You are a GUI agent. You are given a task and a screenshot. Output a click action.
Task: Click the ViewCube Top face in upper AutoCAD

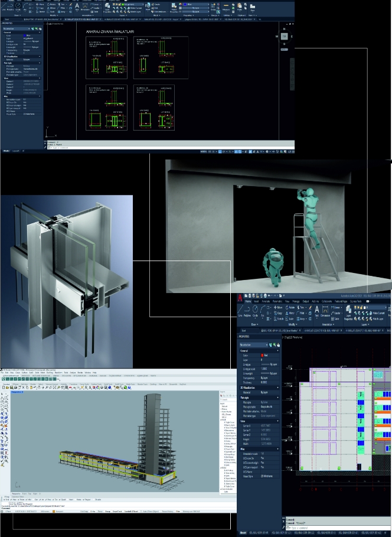[x=284, y=37]
